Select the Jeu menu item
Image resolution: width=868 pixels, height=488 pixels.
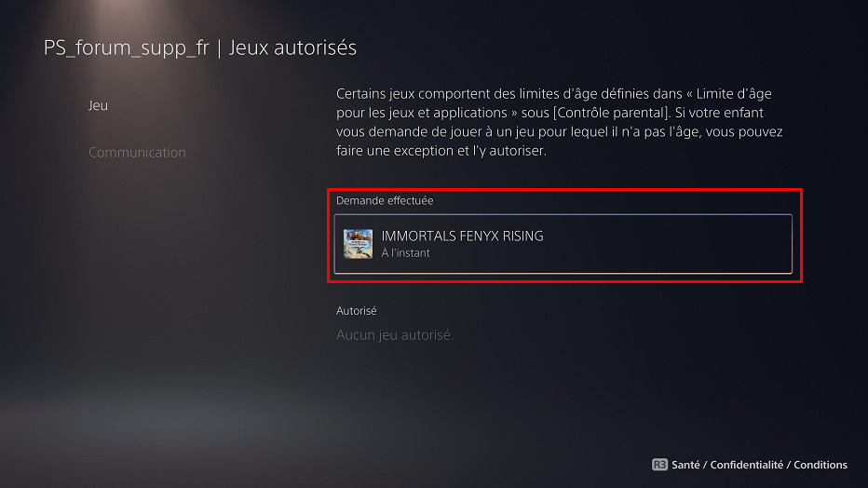coord(98,105)
